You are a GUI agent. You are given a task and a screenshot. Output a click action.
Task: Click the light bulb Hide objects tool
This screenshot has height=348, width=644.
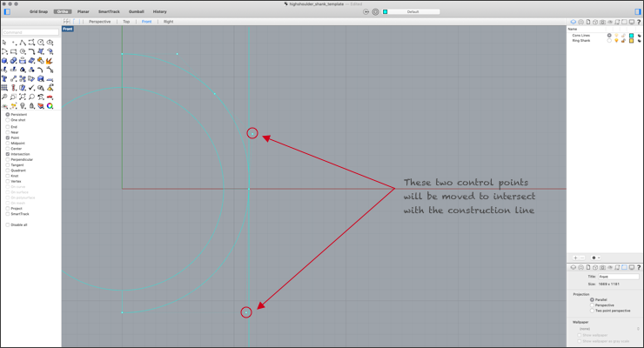click(x=23, y=106)
